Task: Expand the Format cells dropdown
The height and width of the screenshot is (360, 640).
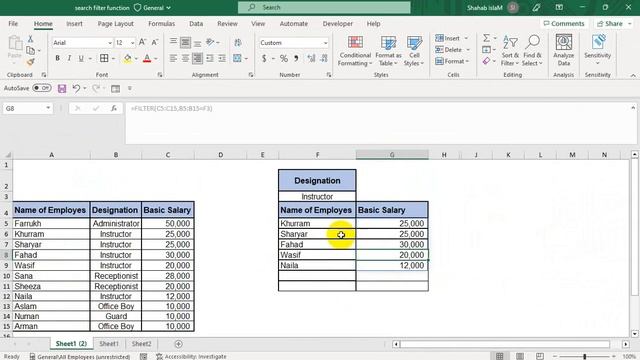Action: pyautogui.click(x=467, y=61)
